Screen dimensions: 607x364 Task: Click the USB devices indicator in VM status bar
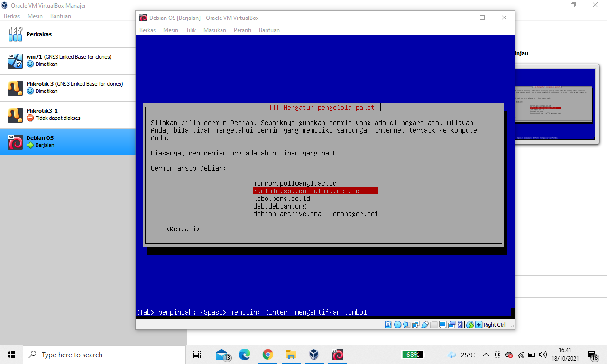pyautogui.click(x=425, y=325)
